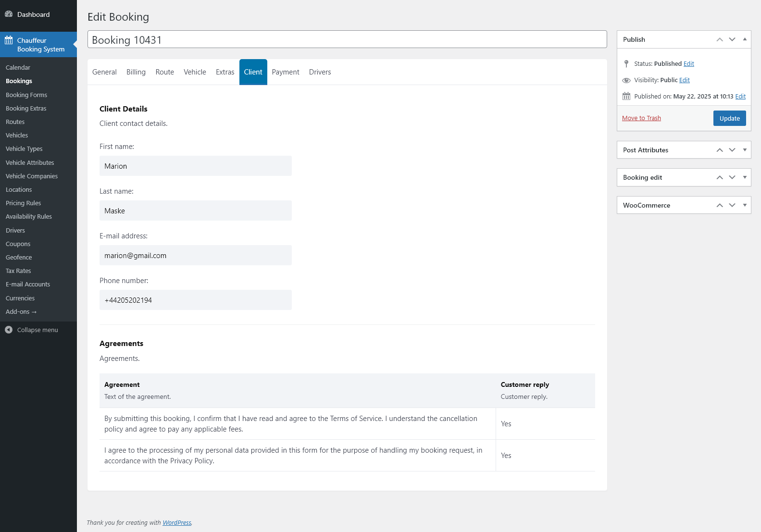Move the Publish panel up

(x=720, y=39)
